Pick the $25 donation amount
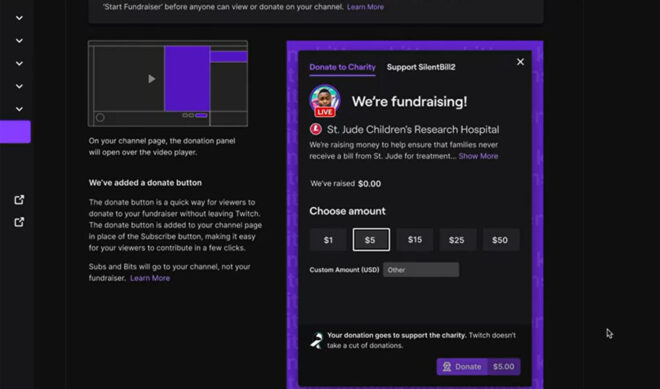660x389 pixels. (457, 240)
